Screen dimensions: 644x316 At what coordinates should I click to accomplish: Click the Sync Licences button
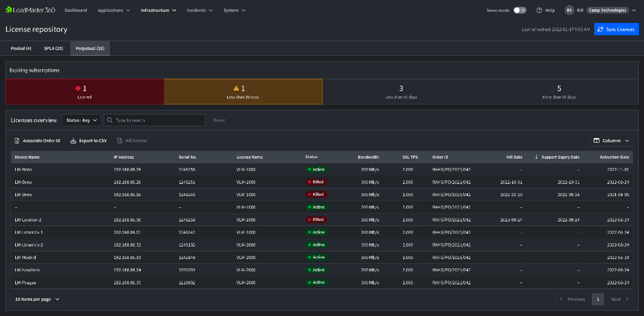tap(616, 29)
